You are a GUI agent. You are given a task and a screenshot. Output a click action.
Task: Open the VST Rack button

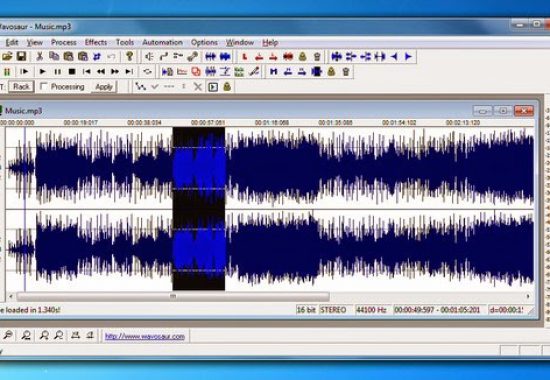click(x=21, y=87)
